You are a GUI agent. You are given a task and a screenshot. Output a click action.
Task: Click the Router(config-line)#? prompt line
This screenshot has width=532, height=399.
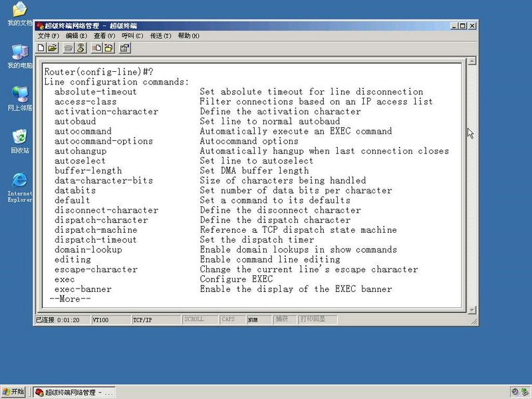[x=98, y=72]
